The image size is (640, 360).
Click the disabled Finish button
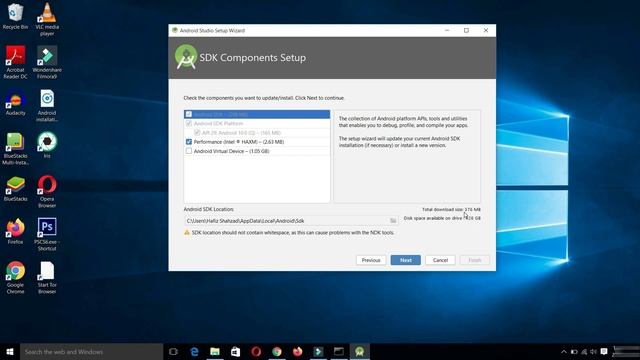[475, 260]
